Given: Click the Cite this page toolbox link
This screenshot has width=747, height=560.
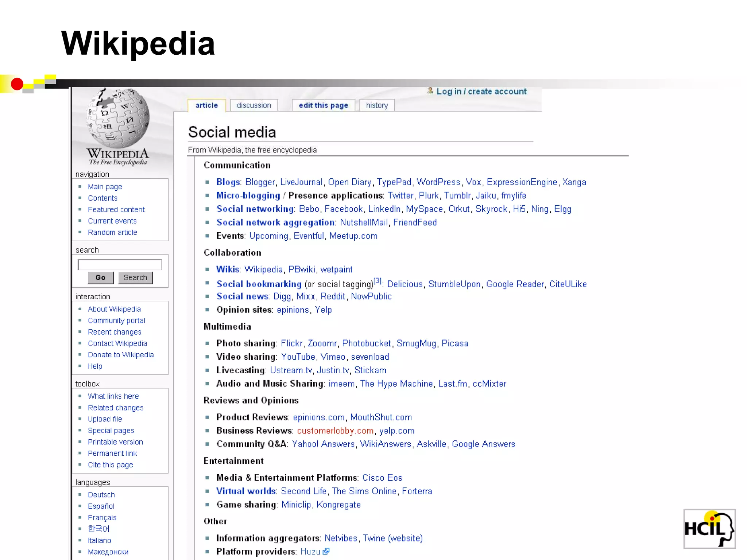Looking at the screenshot, I should 110,464.
